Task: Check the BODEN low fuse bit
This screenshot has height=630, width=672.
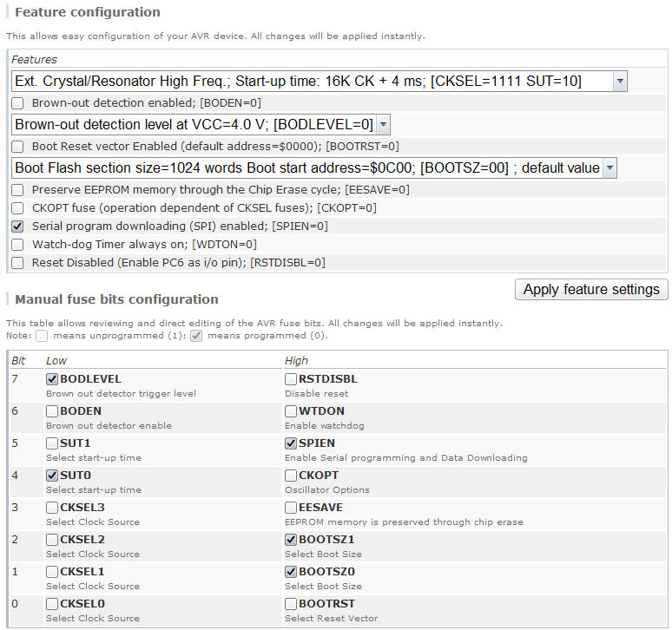Action: [52, 411]
